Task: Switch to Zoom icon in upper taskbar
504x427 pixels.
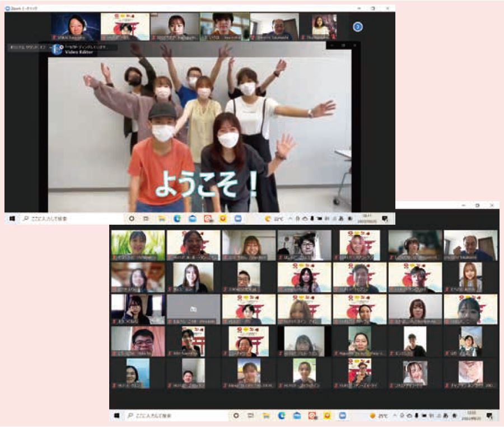Action: click(x=238, y=219)
